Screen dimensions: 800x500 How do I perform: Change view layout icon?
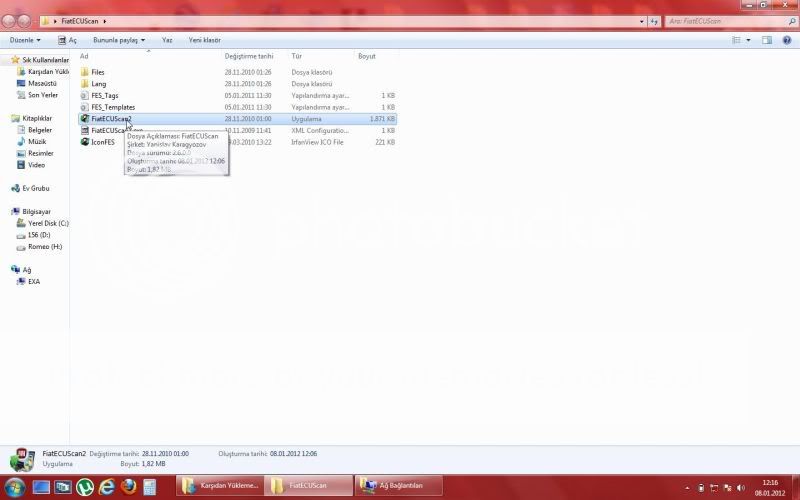tap(736, 40)
